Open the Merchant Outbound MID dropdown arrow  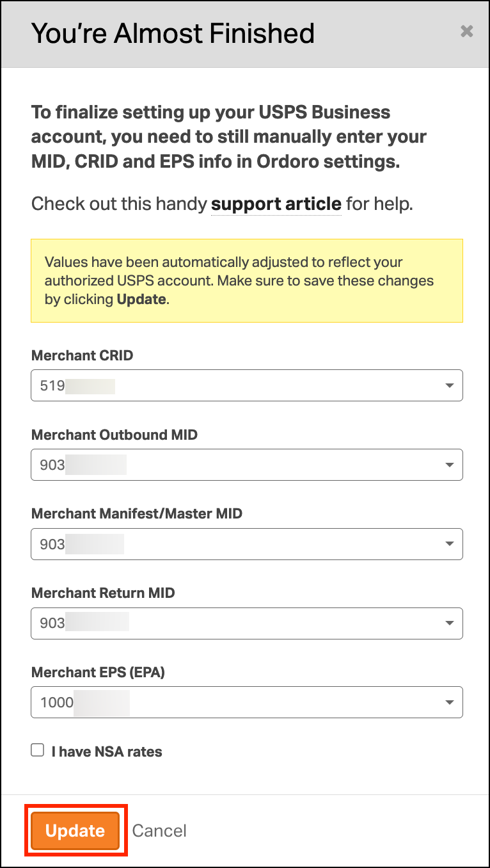coord(449,465)
